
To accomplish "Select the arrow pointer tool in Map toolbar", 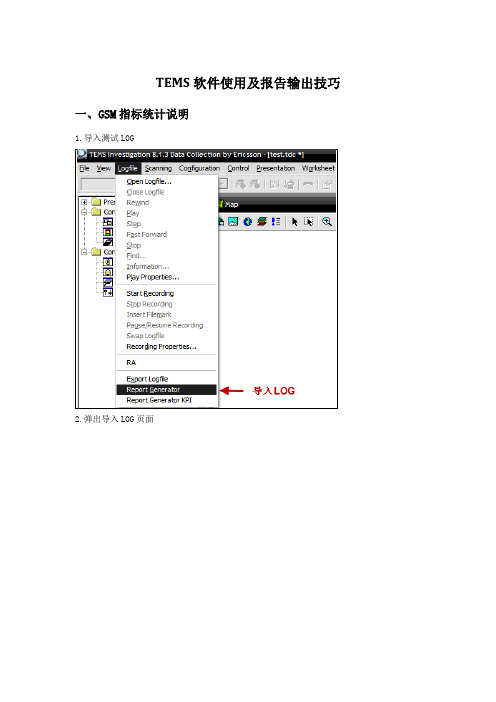I will 295,222.
